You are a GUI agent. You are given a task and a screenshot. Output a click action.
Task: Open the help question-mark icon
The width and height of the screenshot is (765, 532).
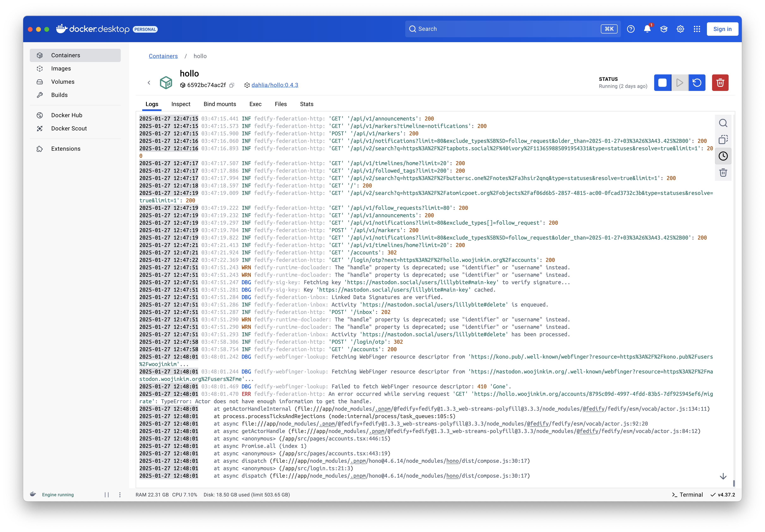[630, 29]
